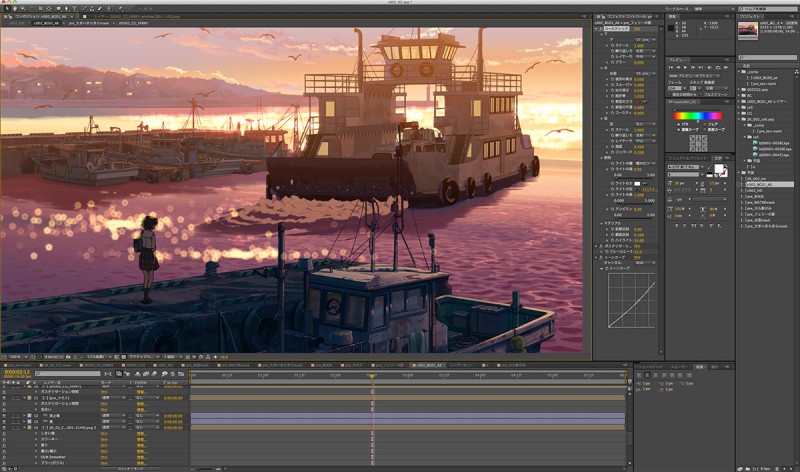This screenshot has height=472, width=800.
Task: Toggle audio mute in Preview panel
Action: (709, 67)
